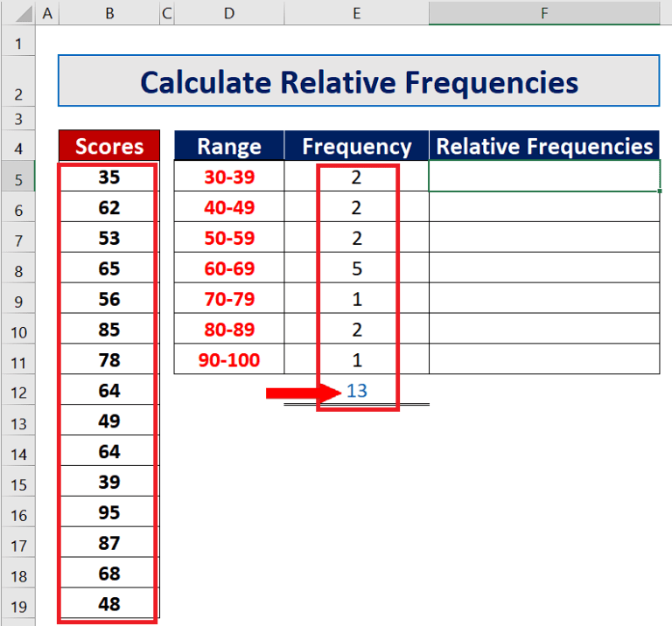The height and width of the screenshot is (626, 672).
Task: Select score cell 56
Action: [109, 298]
